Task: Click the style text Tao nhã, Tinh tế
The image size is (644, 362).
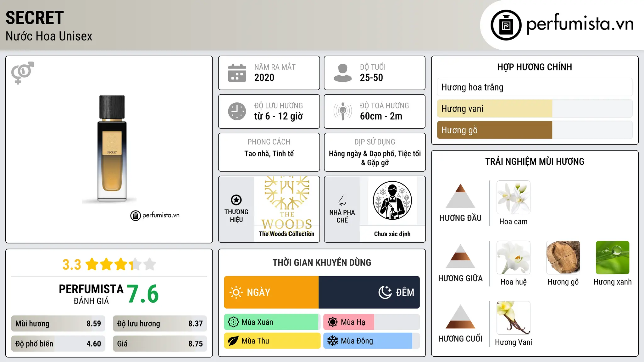Action: 269,154
